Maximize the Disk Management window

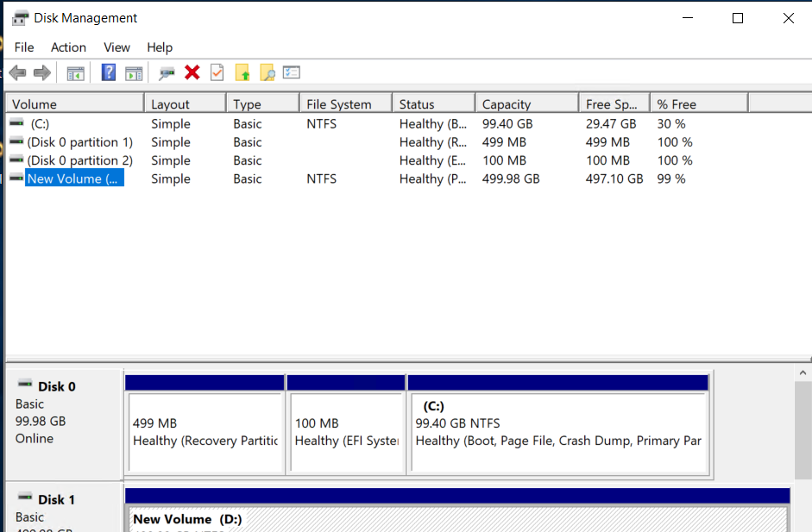click(x=738, y=18)
